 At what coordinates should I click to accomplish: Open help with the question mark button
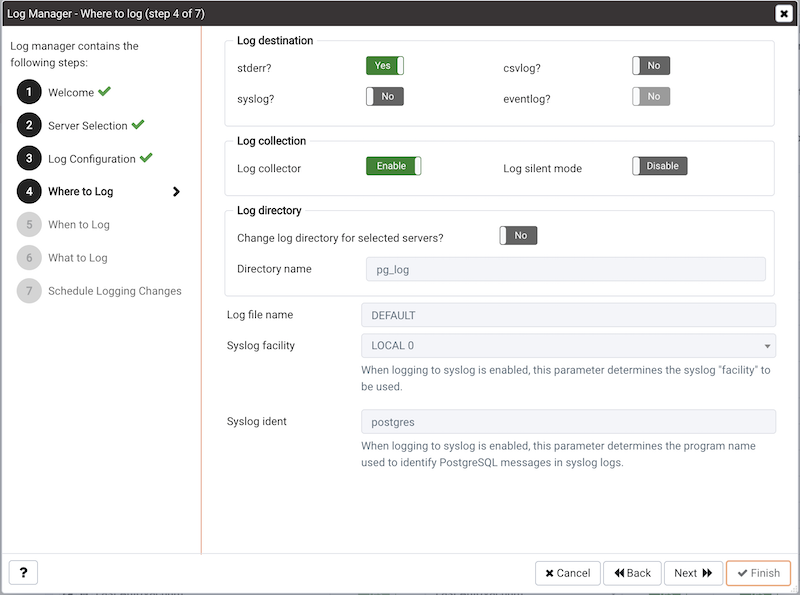coord(23,573)
